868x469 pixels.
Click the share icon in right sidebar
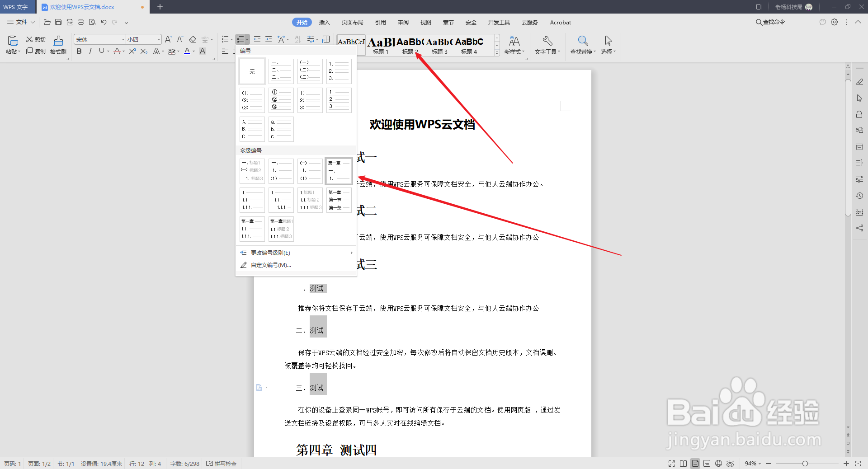(859, 228)
